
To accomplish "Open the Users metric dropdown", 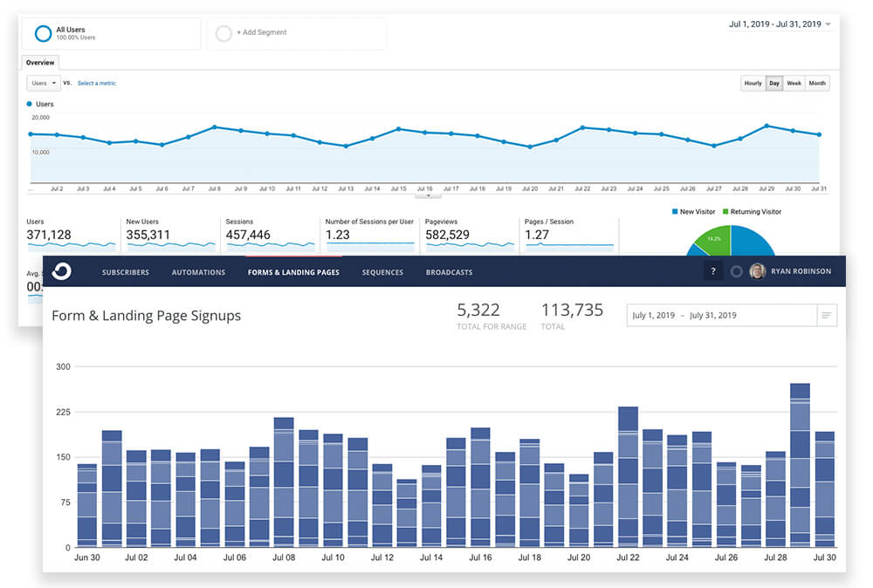I will (x=43, y=83).
